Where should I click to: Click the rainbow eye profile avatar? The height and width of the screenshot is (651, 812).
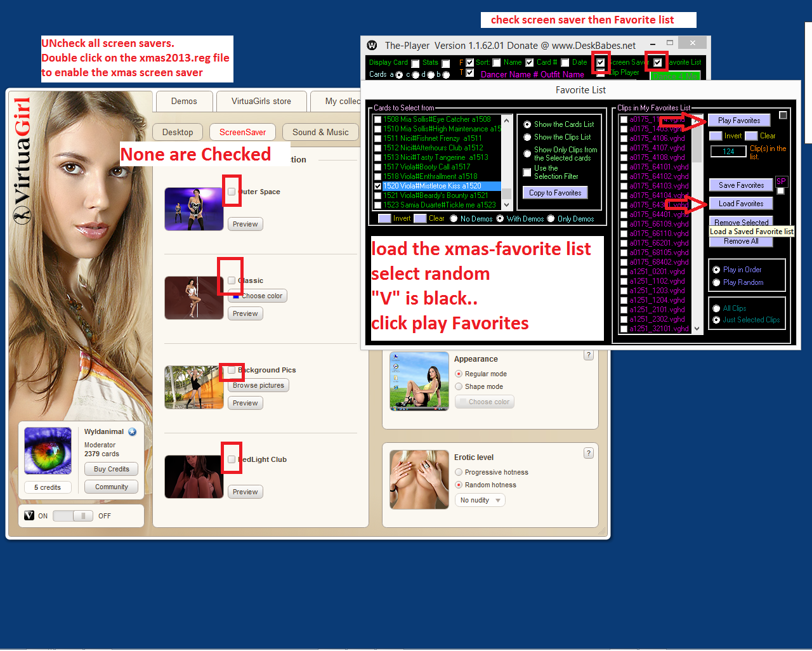pyautogui.click(x=48, y=450)
